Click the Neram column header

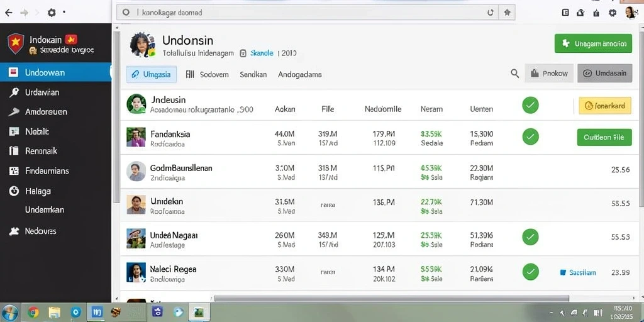(x=431, y=109)
